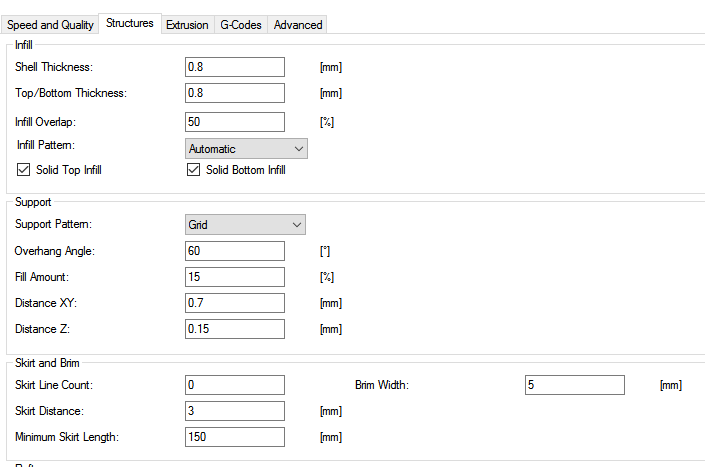Edit the Distance XY field

click(x=235, y=303)
